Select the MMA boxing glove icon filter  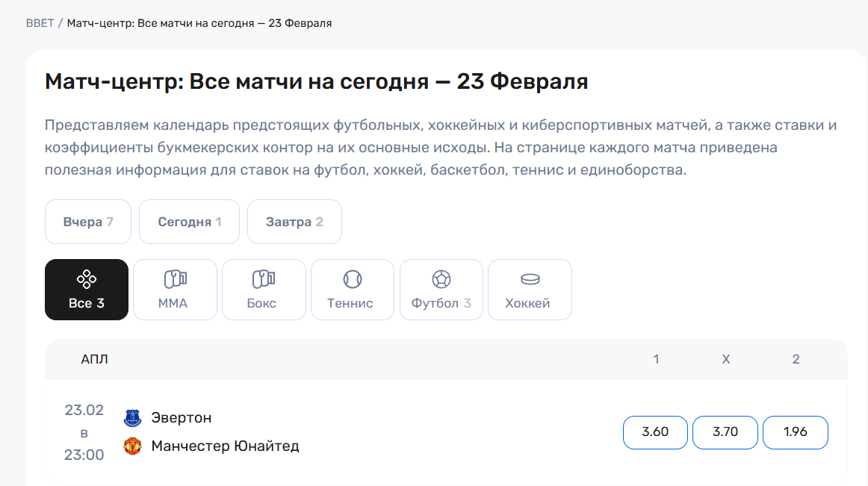point(175,289)
